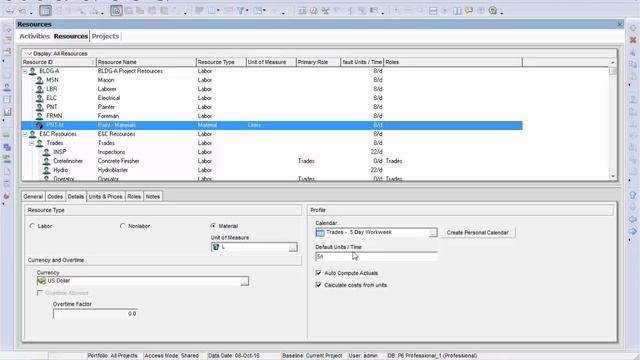Open the General details tab

[x=33, y=196]
